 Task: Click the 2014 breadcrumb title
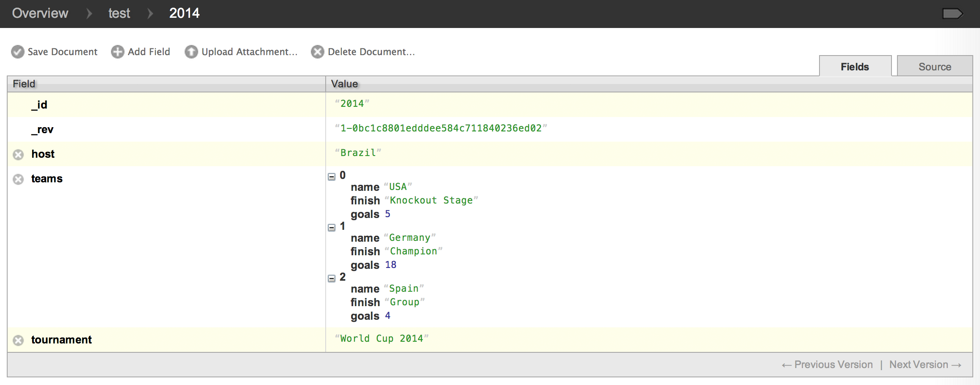(184, 13)
